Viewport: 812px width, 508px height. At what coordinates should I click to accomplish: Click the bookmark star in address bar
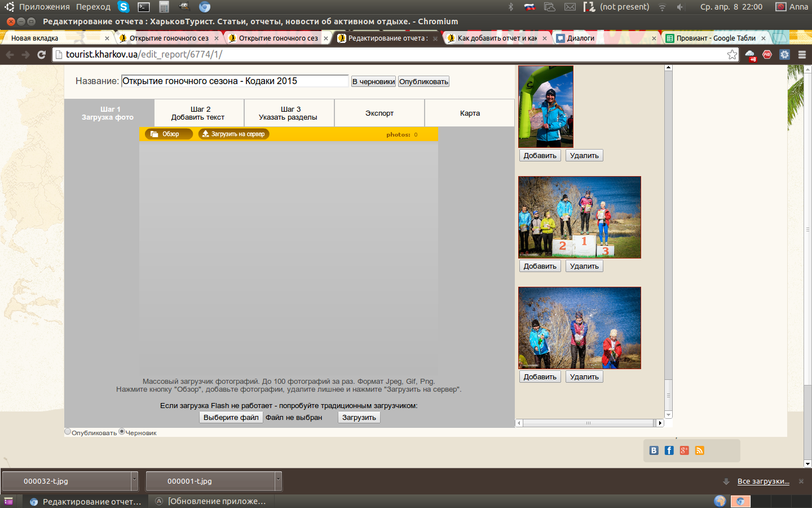tap(732, 55)
